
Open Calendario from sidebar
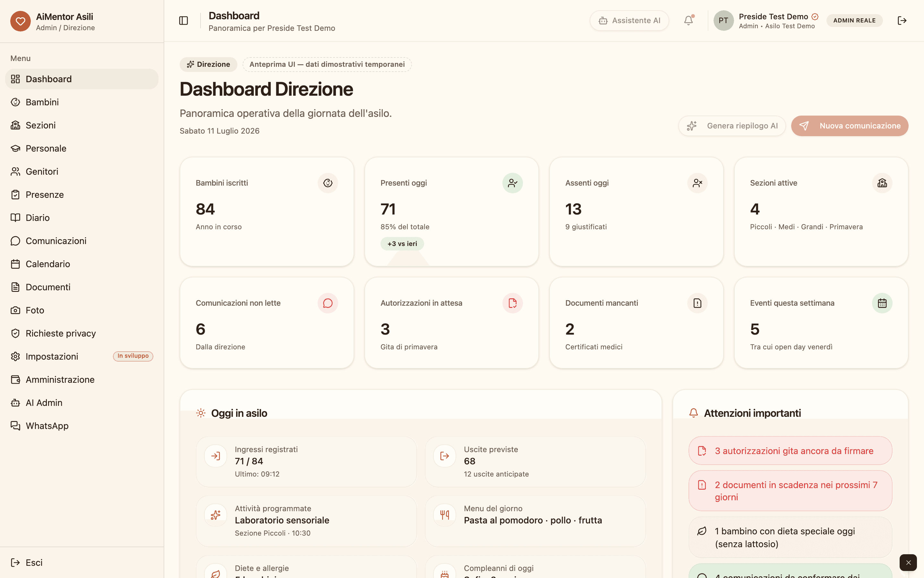click(82, 264)
